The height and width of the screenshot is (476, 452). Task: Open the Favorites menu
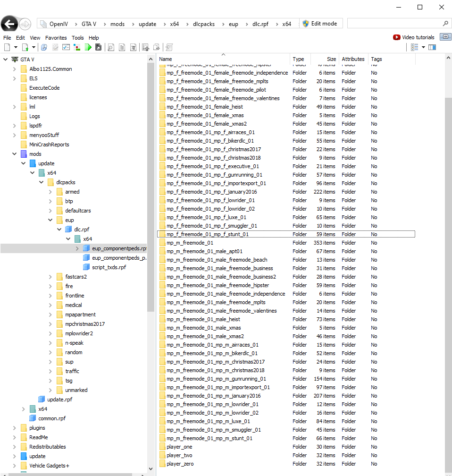(x=56, y=38)
